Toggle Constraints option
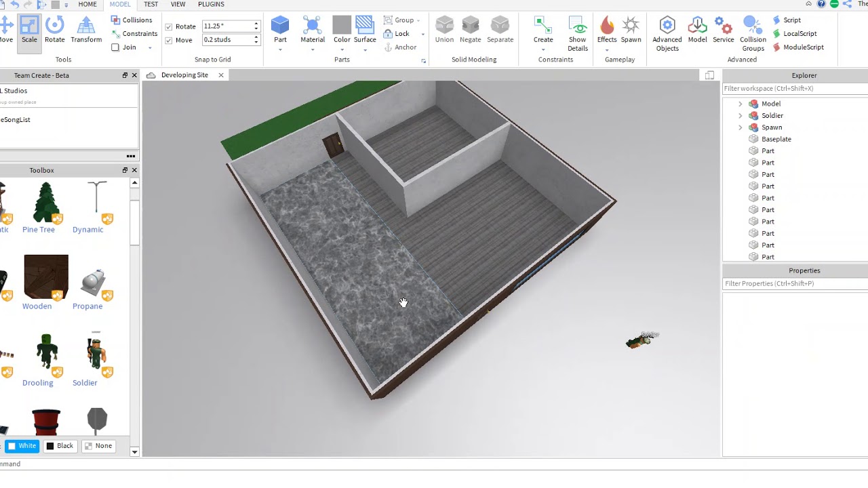Screen dimensions: 868x488 (x=134, y=33)
